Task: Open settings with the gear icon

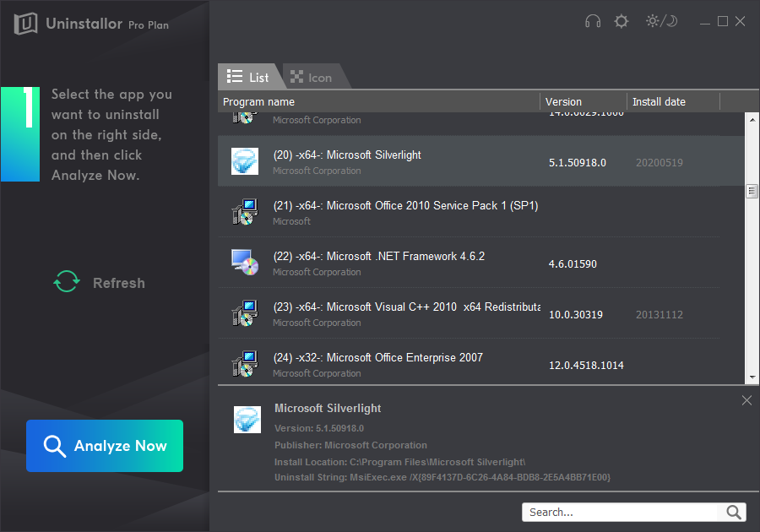Action: [x=621, y=21]
